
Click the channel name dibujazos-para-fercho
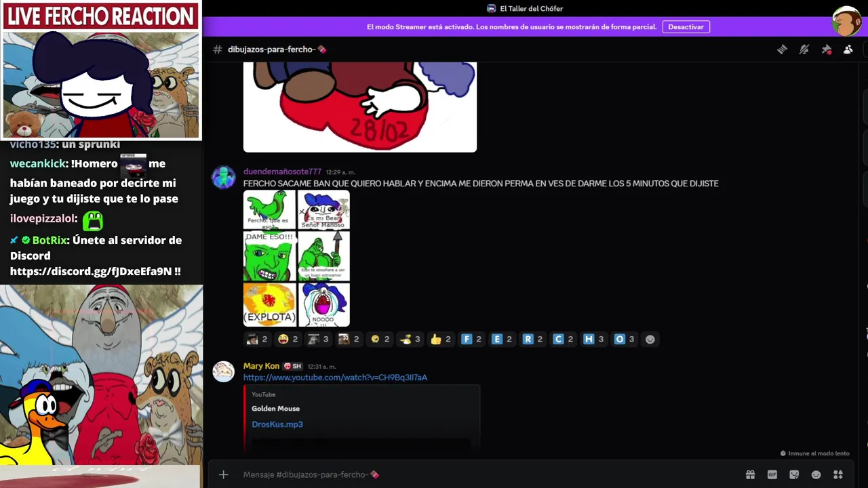tap(277, 49)
